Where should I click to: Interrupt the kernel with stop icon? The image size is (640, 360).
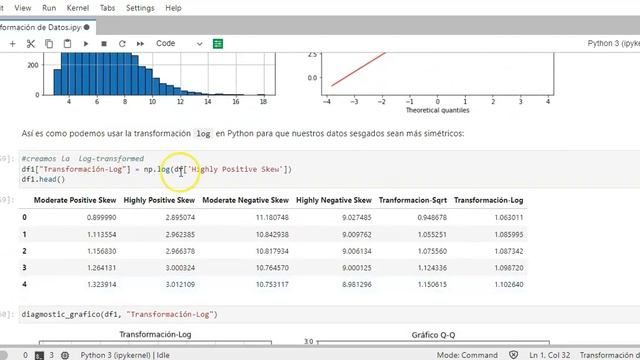(x=104, y=44)
